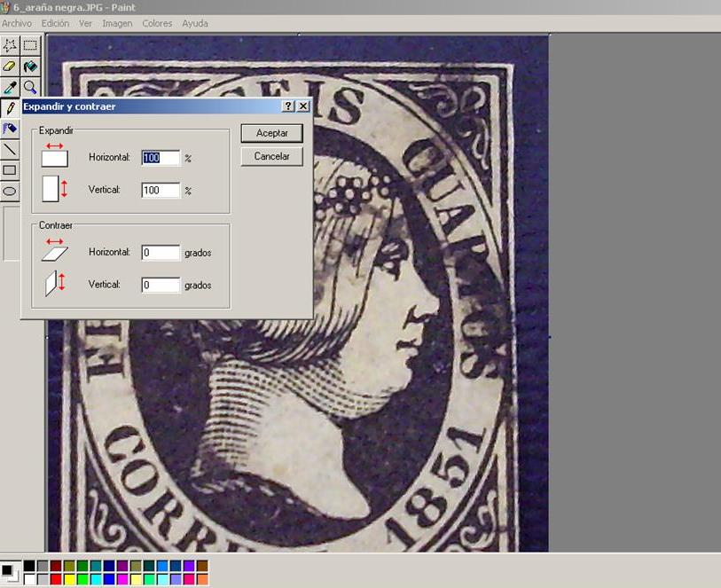This screenshot has width=721, height=588.
Task: Pick the yellow color swatch
Action: click(69, 579)
